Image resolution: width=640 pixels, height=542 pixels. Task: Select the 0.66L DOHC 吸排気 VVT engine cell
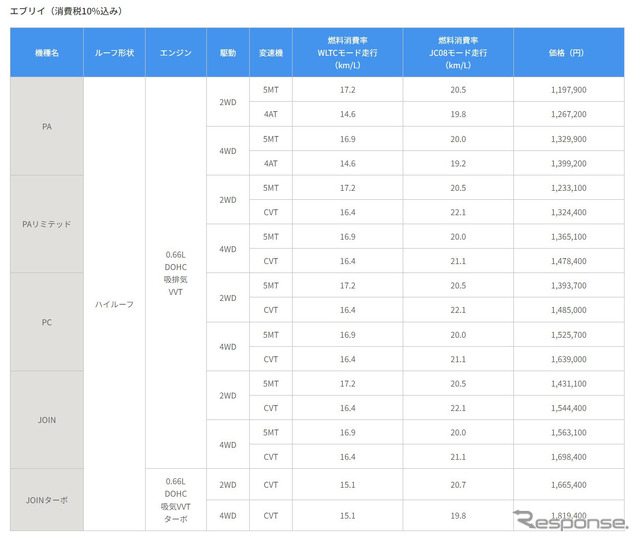click(x=176, y=273)
